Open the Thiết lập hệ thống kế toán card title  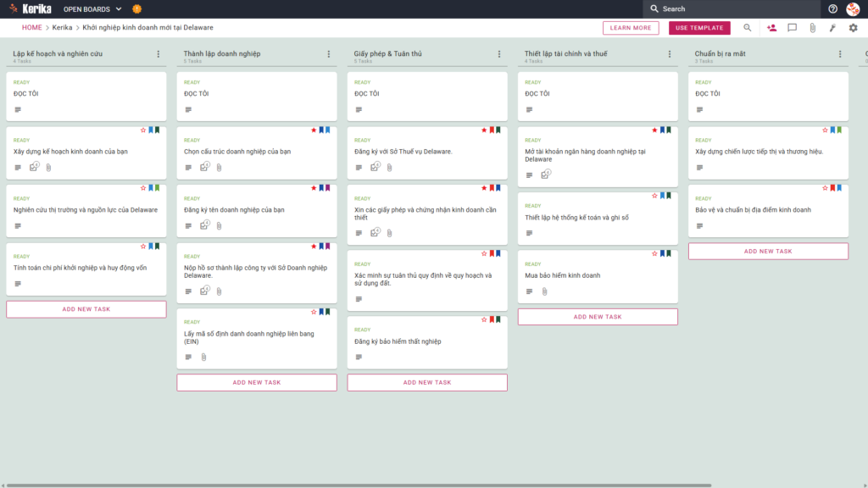576,218
